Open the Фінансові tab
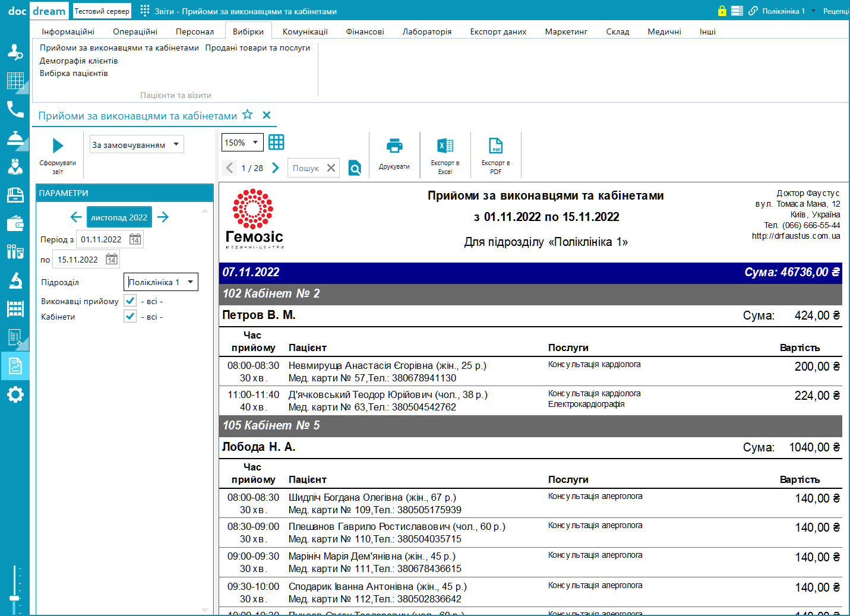Image resolution: width=850 pixels, height=616 pixels. pyautogui.click(x=365, y=31)
